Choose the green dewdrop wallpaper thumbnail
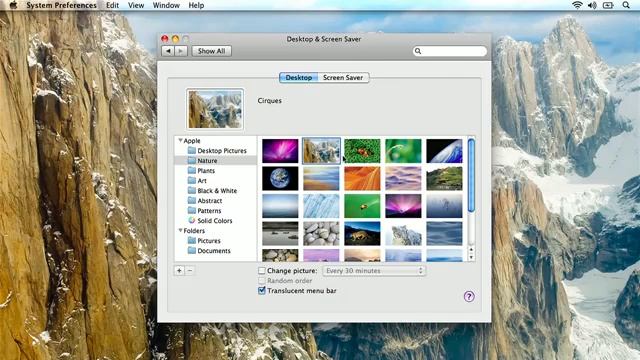This screenshot has width=640, height=360. click(x=403, y=151)
